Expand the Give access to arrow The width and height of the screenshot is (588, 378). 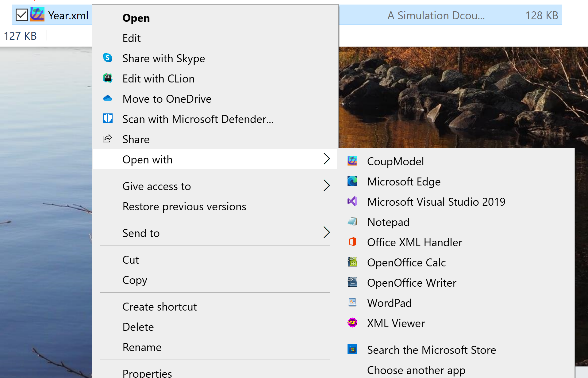click(327, 185)
